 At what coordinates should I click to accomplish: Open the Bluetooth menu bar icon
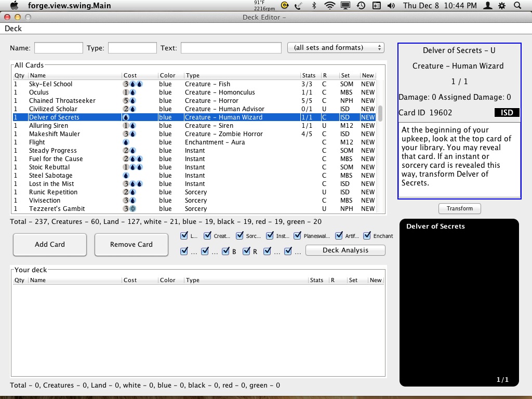(314, 6)
